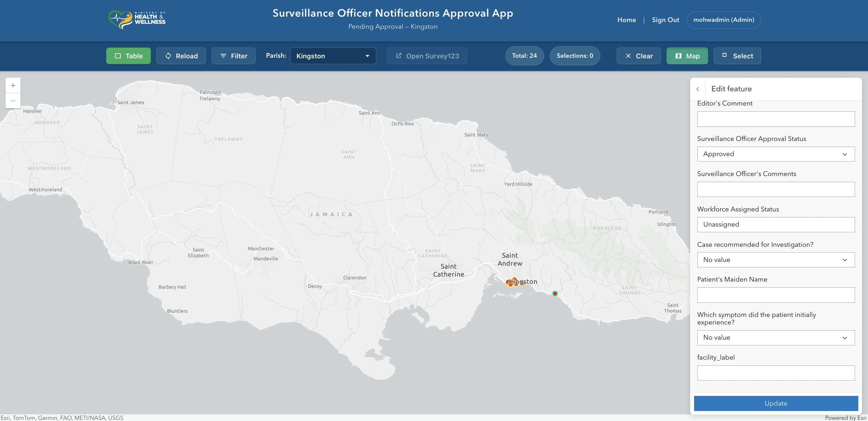Click Sign Out in the header
Image resolution: width=868 pixels, height=421 pixels.
665,20
